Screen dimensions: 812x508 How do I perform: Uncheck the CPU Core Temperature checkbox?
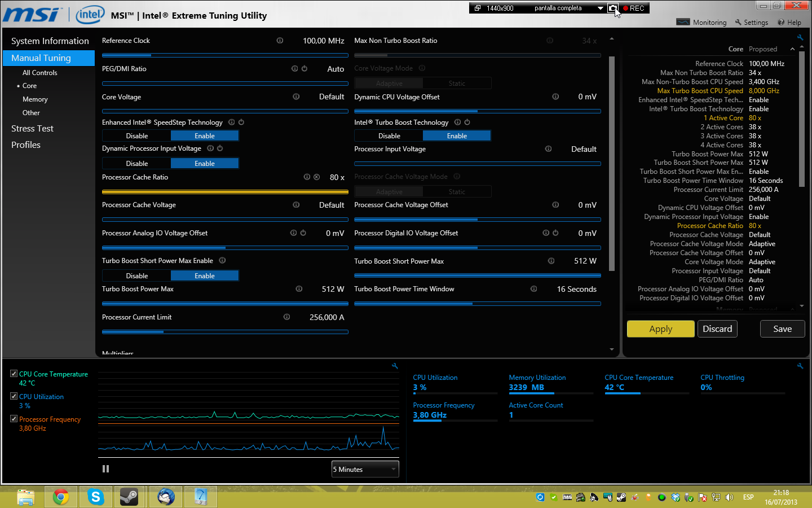pyautogui.click(x=14, y=374)
